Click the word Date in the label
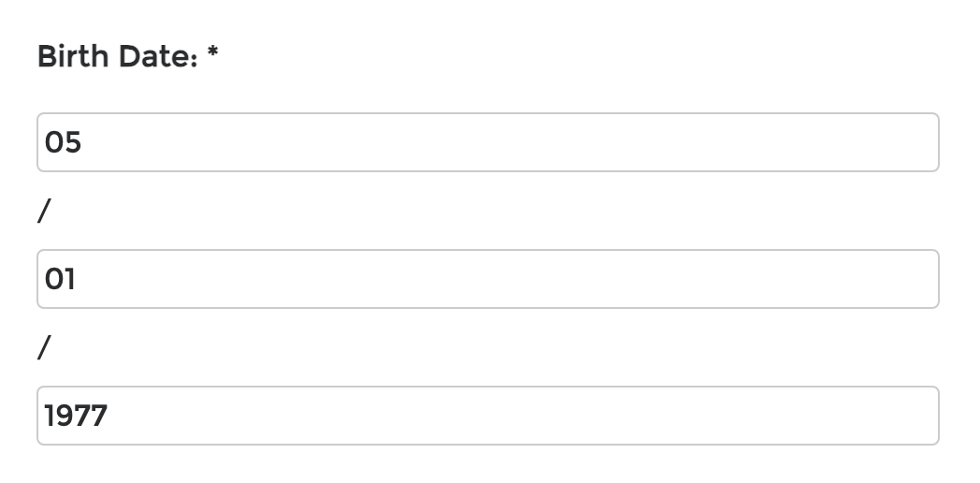The width and height of the screenshot is (980, 483). click(x=157, y=56)
